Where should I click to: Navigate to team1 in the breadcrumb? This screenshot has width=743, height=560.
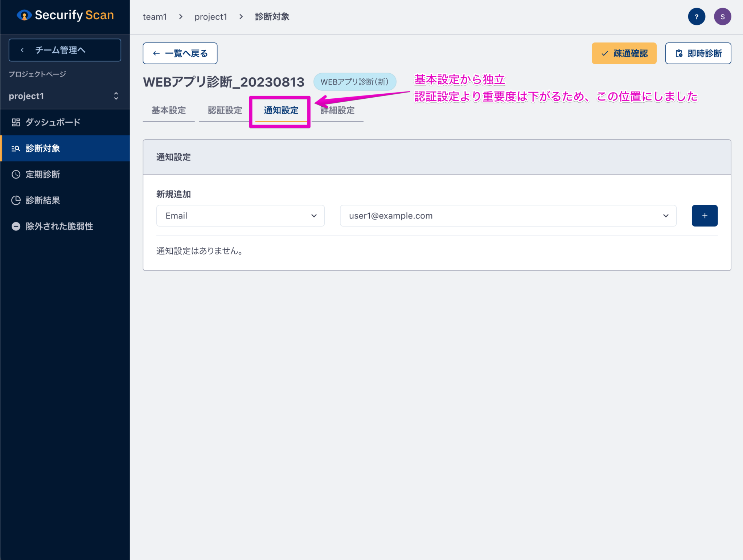coord(155,16)
